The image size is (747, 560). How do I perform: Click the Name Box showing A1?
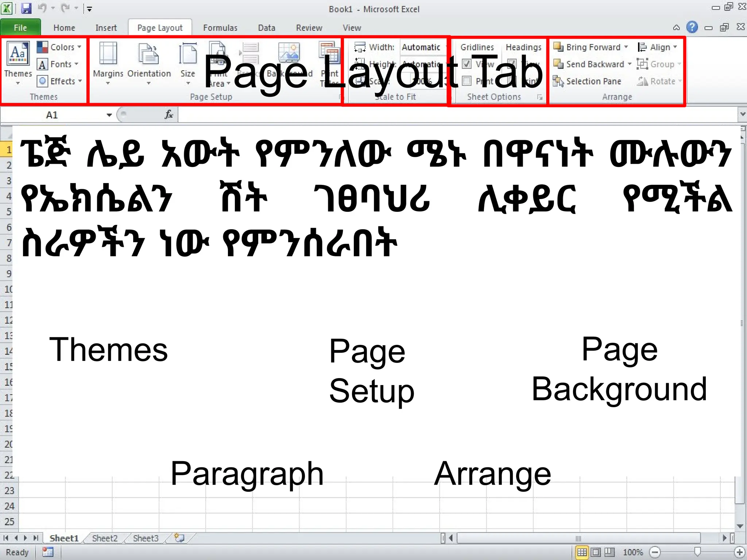pyautogui.click(x=52, y=115)
